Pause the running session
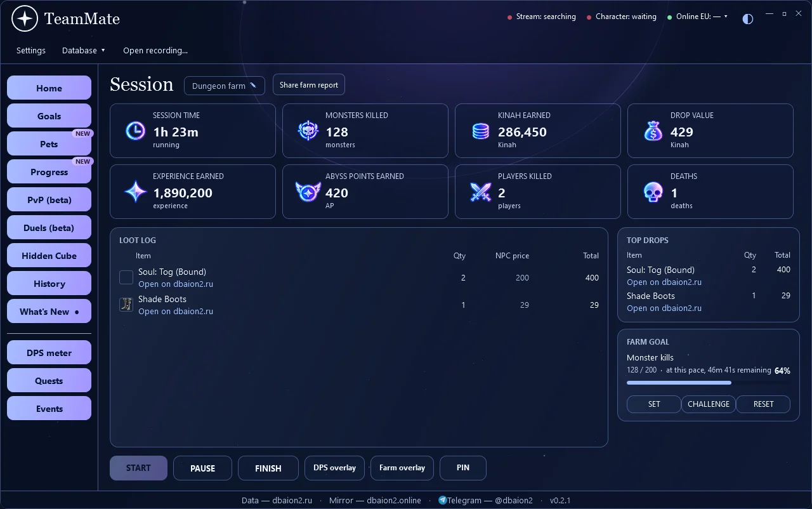Image resolution: width=812 pixels, height=509 pixels. pyautogui.click(x=203, y=468)
